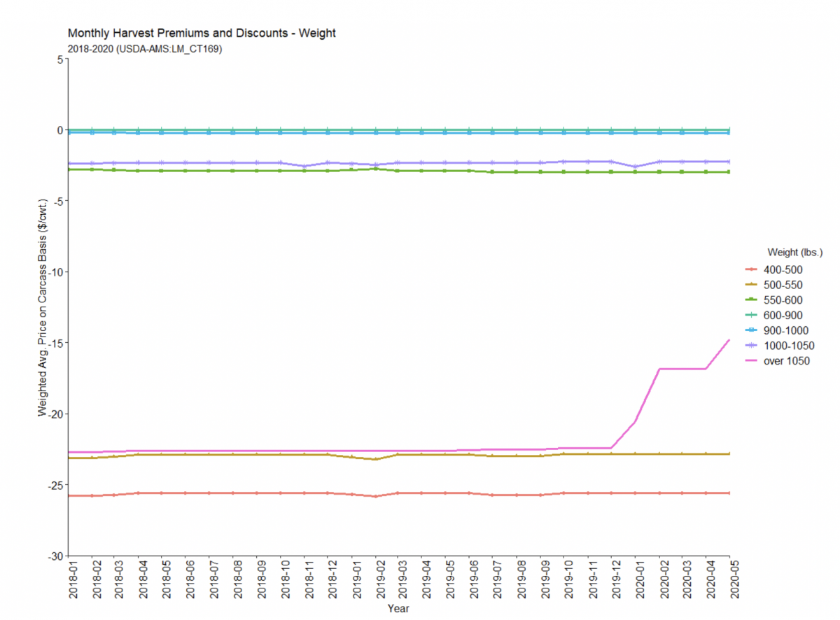
Task: Click the 550-600 legend color marker
Action: tap(752, 300)
